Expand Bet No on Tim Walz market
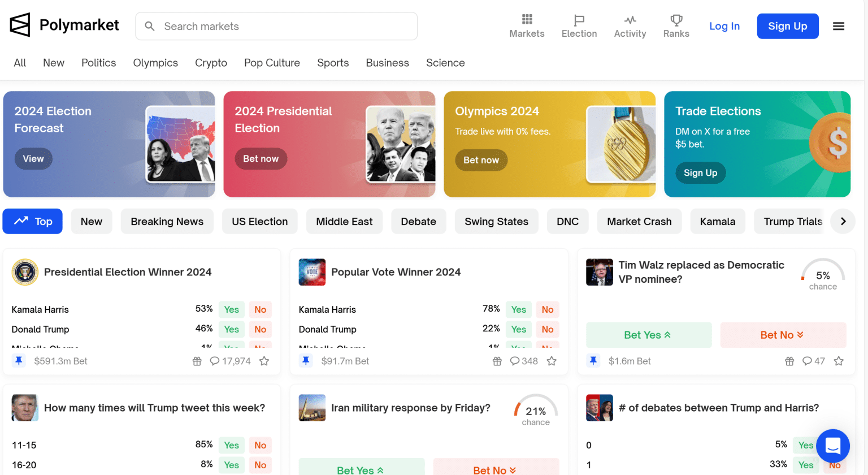 (783, 335)
